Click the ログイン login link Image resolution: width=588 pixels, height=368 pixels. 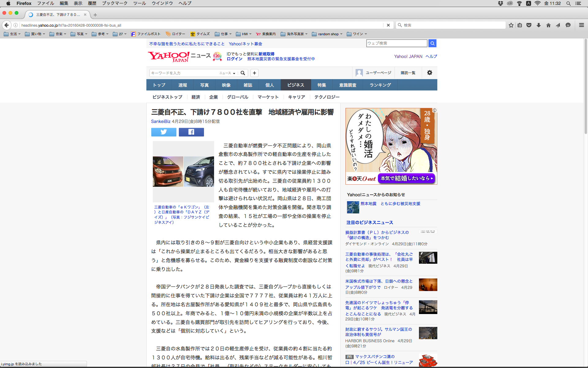pos(234,59)
